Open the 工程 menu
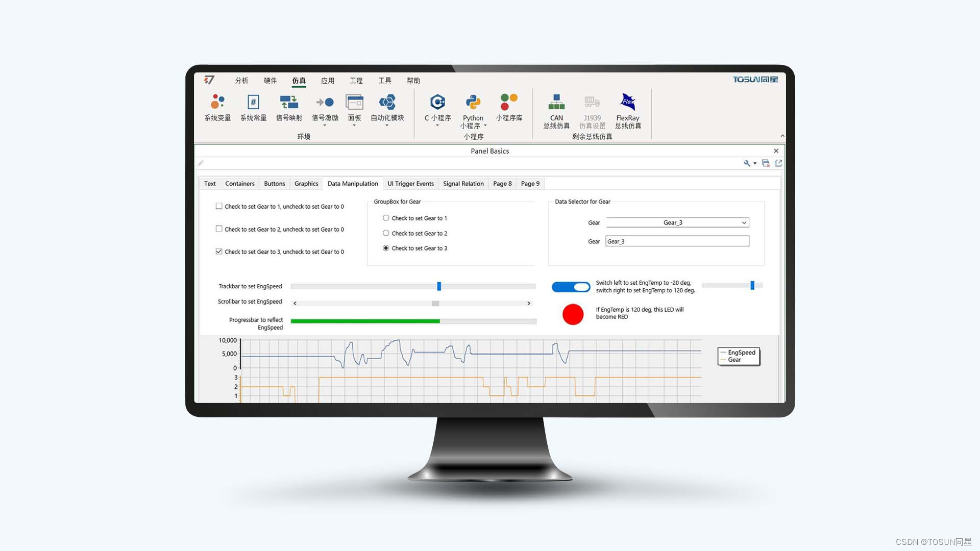980x551 pixels. coord(356,81)
